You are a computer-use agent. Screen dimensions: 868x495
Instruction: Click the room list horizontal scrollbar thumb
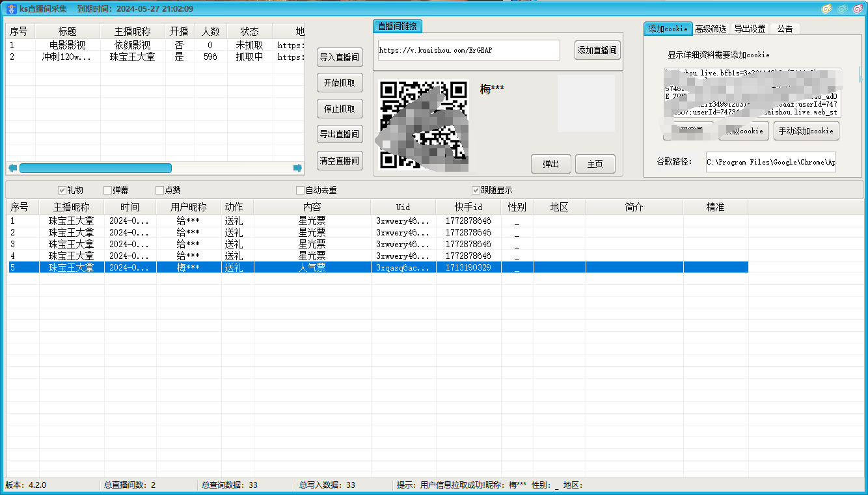click(x=96, y=168)
